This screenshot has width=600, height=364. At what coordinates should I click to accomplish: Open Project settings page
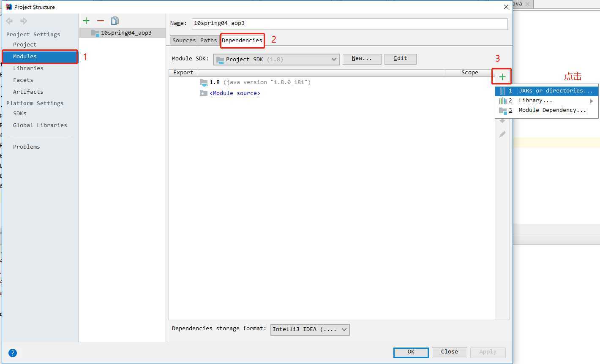[x=25, y=44]
